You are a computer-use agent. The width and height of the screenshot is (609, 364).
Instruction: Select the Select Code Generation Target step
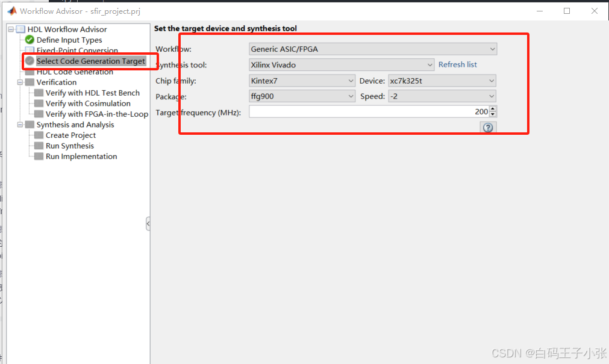pos(90,61)
